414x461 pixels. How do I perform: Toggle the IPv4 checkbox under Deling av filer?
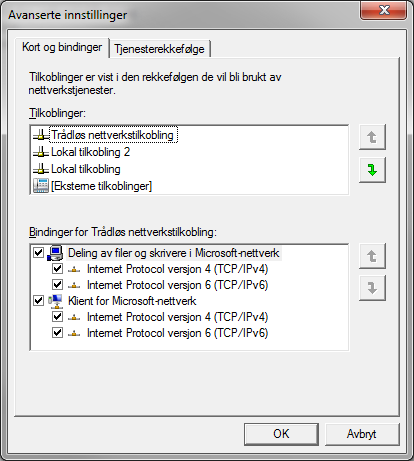click(x=57, y=268)
